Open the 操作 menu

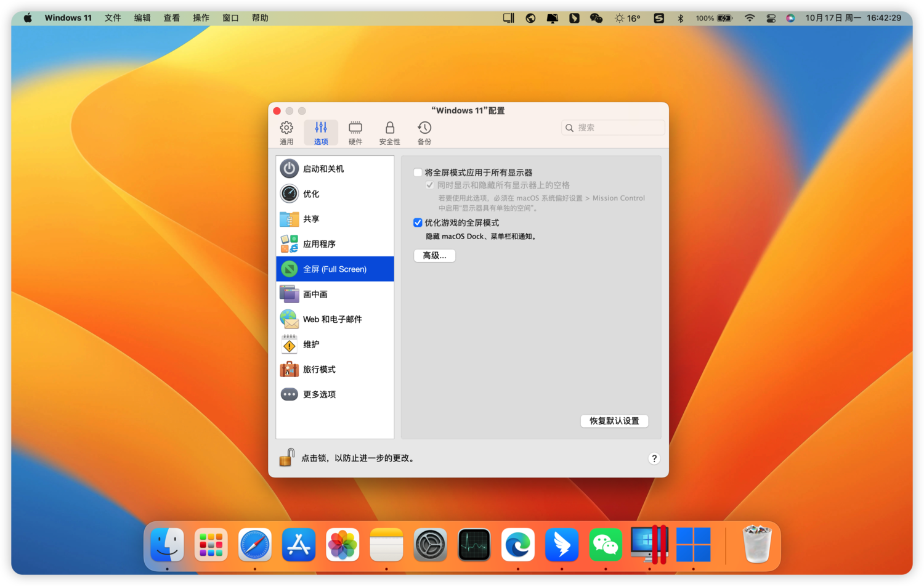point(201,18)
